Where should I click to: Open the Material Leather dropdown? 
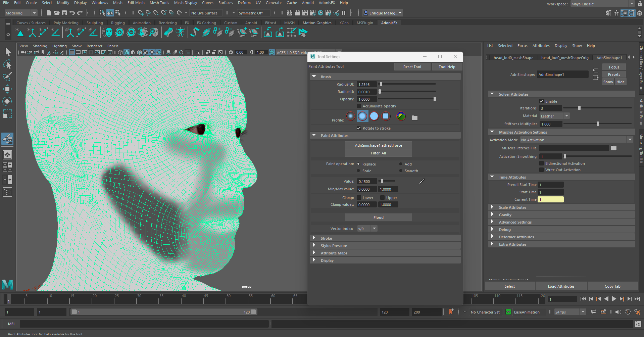554,116
